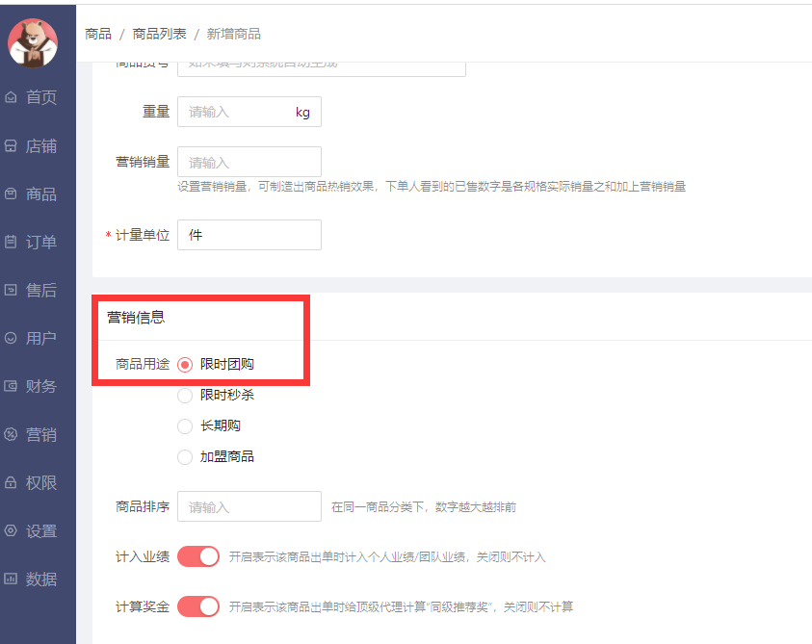Click the user icon beside 用户
Image resolution: width=812 pixels, height=644 pixels.
(12, 338)
